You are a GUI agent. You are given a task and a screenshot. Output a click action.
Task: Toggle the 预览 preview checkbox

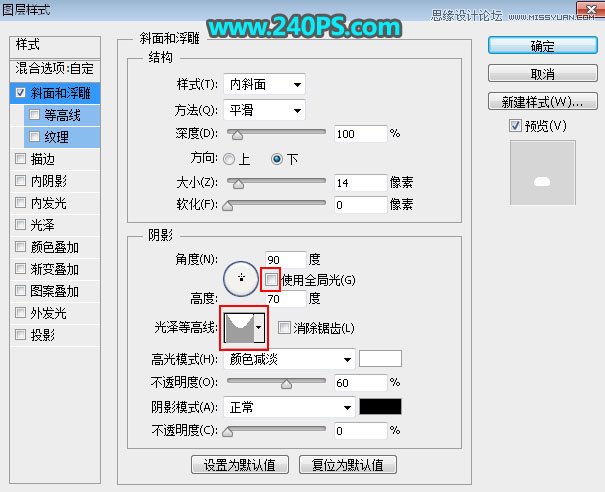[x=515, y=125]
